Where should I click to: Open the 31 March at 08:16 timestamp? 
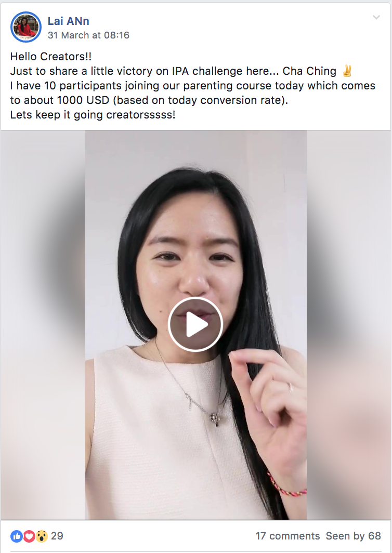88,35
